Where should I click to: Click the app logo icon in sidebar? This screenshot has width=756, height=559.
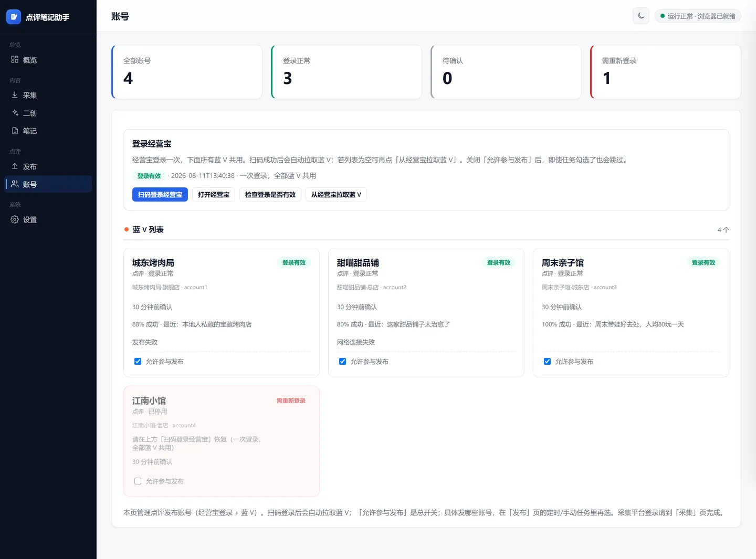[14, 17]
